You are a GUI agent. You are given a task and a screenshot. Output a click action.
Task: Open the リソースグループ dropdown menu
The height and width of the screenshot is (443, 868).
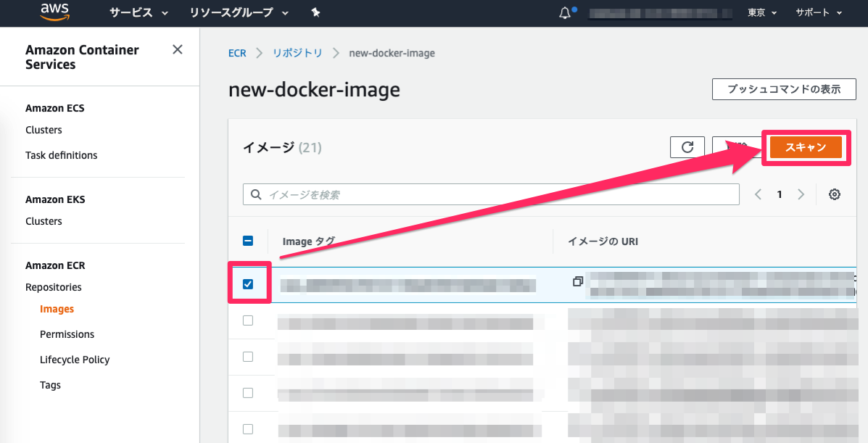[239, 13]
